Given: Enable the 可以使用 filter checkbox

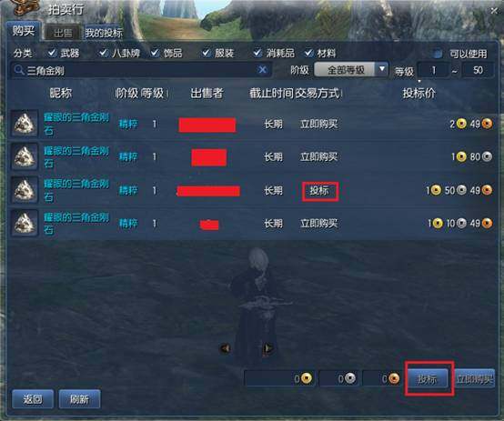Looking at the screenshot, I should [x=438, y=54].
